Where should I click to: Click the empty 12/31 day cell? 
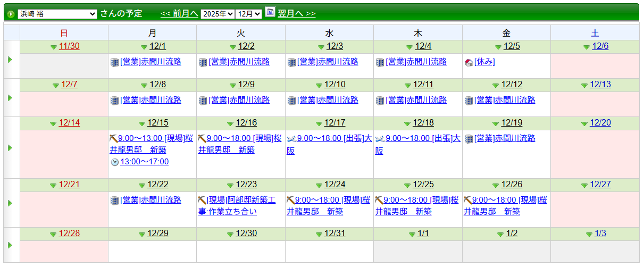[329, 251]
